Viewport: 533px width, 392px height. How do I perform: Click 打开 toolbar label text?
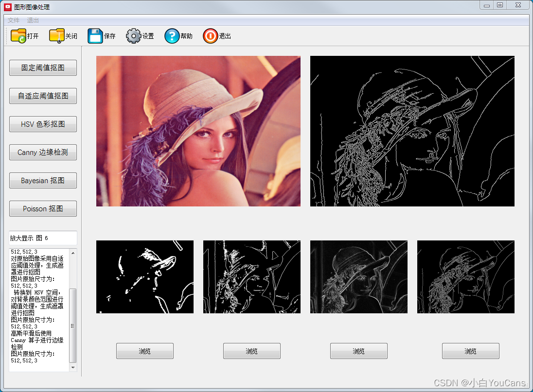pyautogui.click(x=33, y=36)
